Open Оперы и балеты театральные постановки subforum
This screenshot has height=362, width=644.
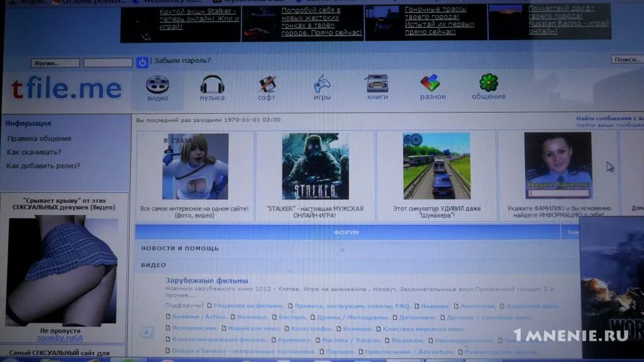[x=243, y=351]
